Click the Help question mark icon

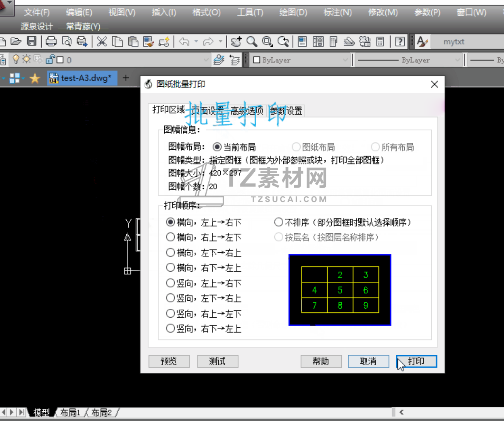[x=400, y=41]
